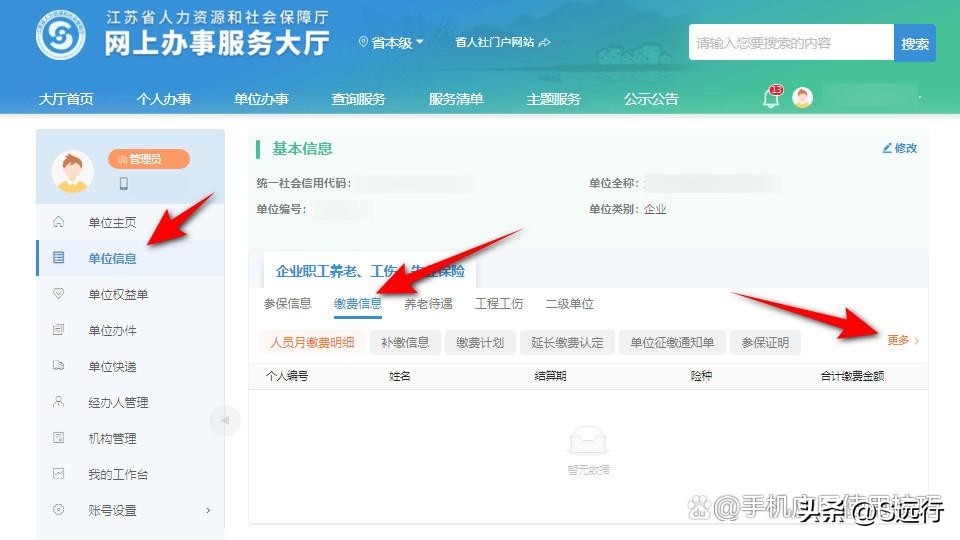The image size is (960, 540).
Task: Open the 公示公告 menu
Action: [x=651, y=99]
